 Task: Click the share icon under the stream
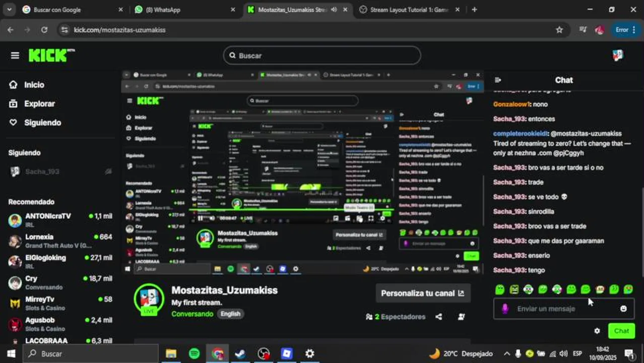pos(439,317)
